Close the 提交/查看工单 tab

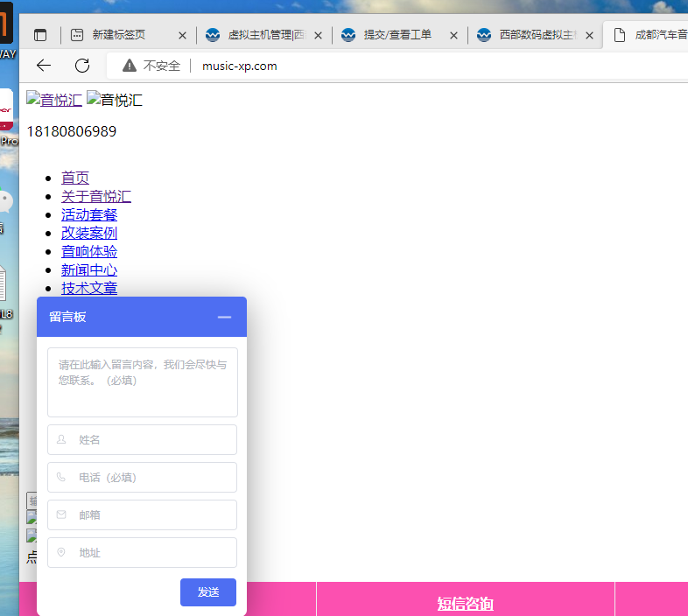[x=454, y=36]
